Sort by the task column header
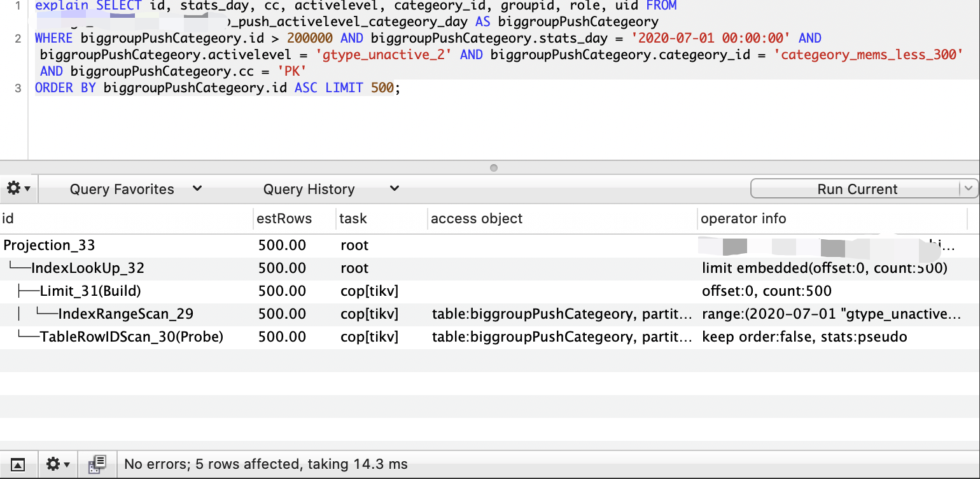The width and height of the screenshot is (980, 479). pyautogui.click(x=381, y=219)
